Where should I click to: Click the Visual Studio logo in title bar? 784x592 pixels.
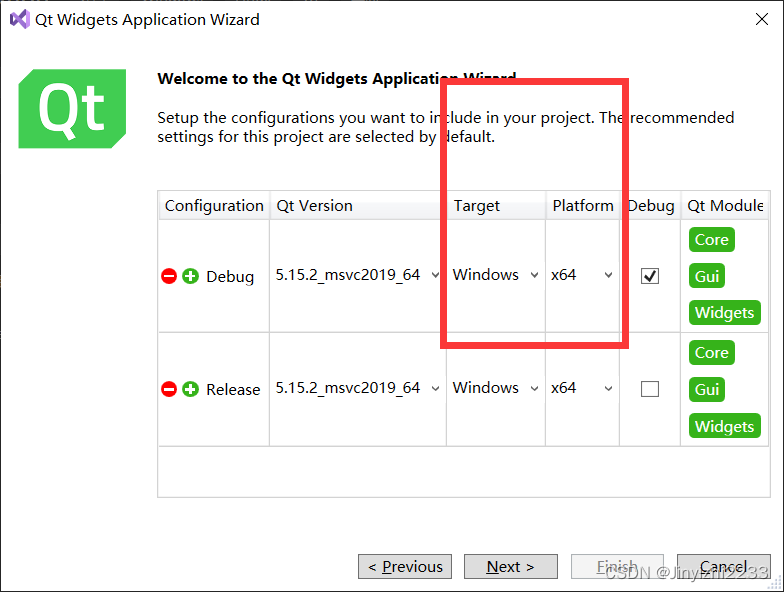20,20
